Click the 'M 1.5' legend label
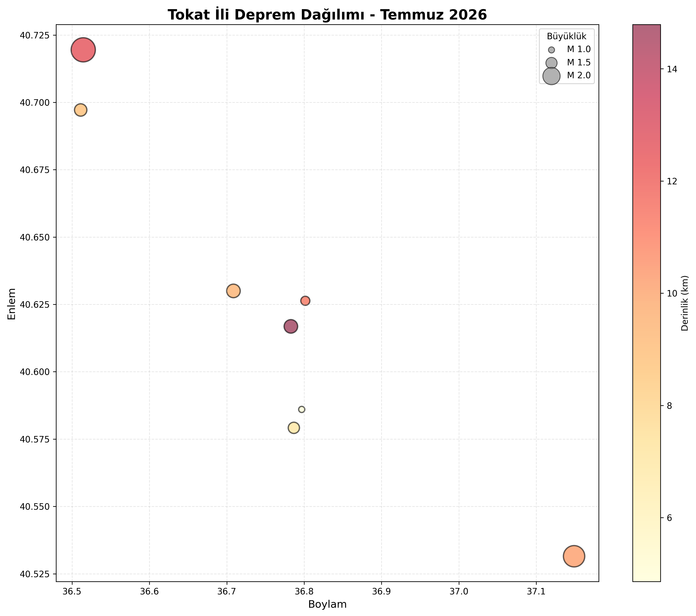The image size is (696, 616). tap(579, 63)
